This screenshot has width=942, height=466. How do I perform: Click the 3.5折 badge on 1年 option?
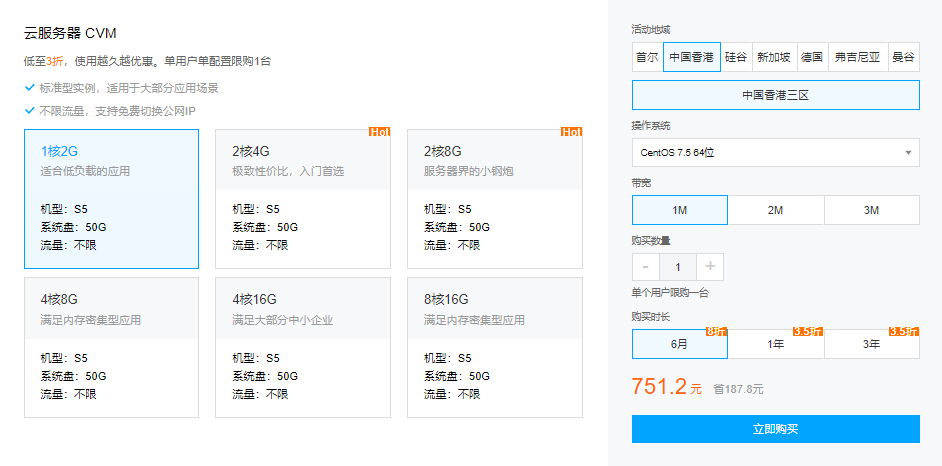click(x=808, y=331)
